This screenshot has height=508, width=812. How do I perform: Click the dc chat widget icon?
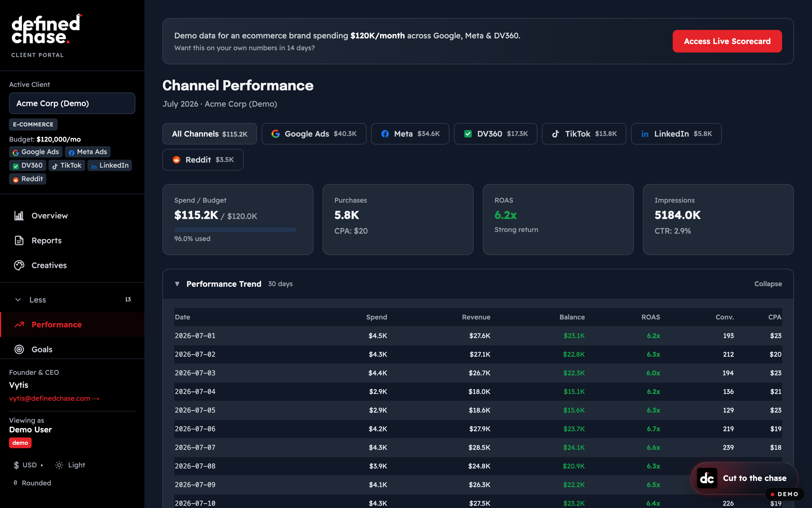tap(707, 478)
